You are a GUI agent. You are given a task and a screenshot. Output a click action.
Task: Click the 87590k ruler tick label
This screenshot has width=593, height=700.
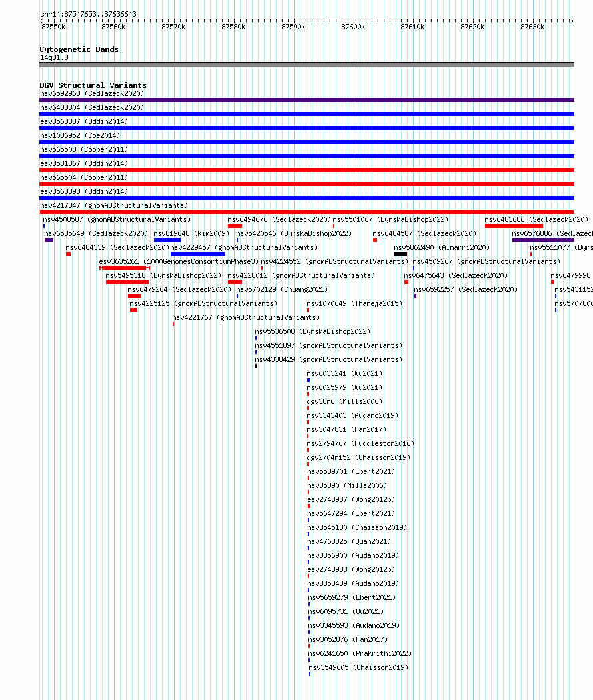coord(293,27)
